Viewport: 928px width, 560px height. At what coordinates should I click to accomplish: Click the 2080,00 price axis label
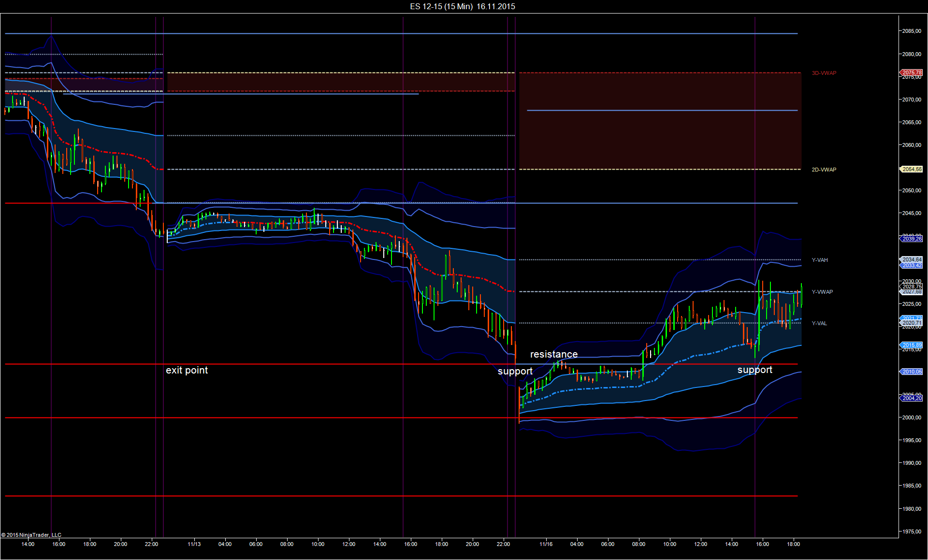pos(912,54)
